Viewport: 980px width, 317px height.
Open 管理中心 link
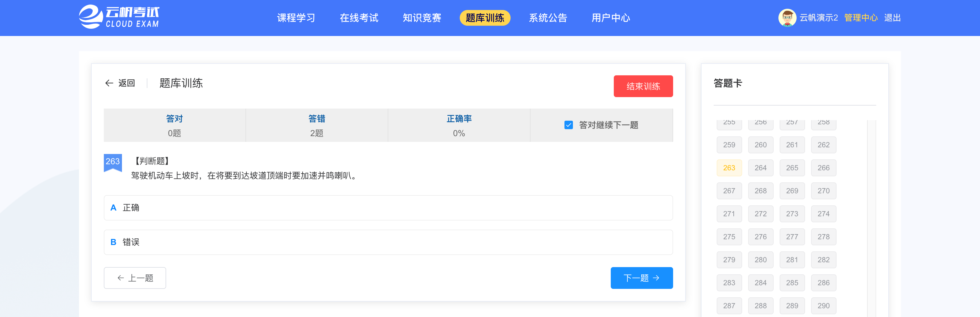click(x=861, y=18)
